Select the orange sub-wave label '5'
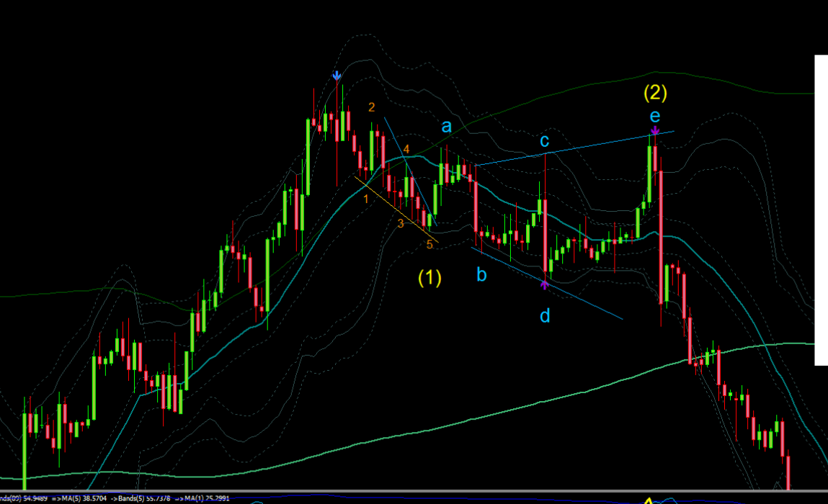This screenshot has width=828, height=504. click(429, 244)
